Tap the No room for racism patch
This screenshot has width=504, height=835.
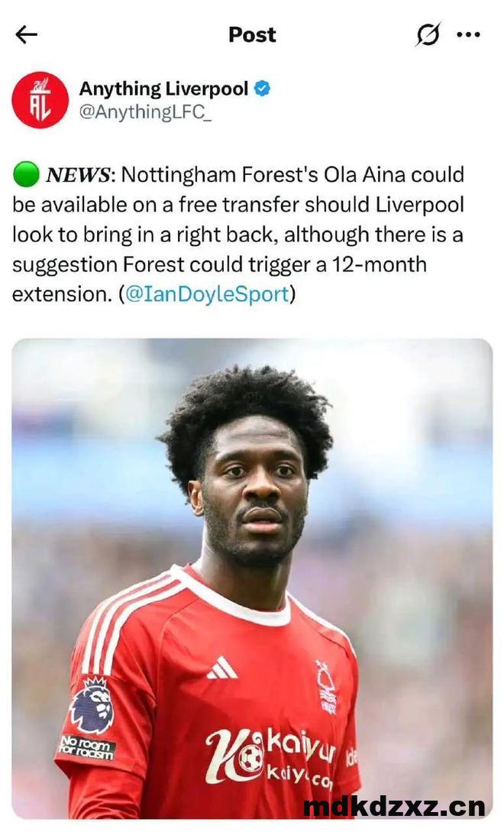(x=87, y=746)
